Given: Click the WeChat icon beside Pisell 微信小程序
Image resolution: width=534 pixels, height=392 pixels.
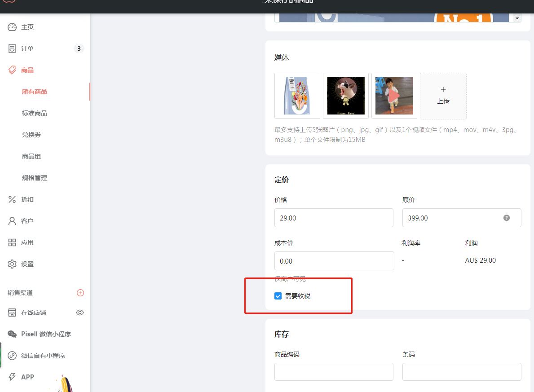Looking at the screenshot, I should click(x=12, y=334).
